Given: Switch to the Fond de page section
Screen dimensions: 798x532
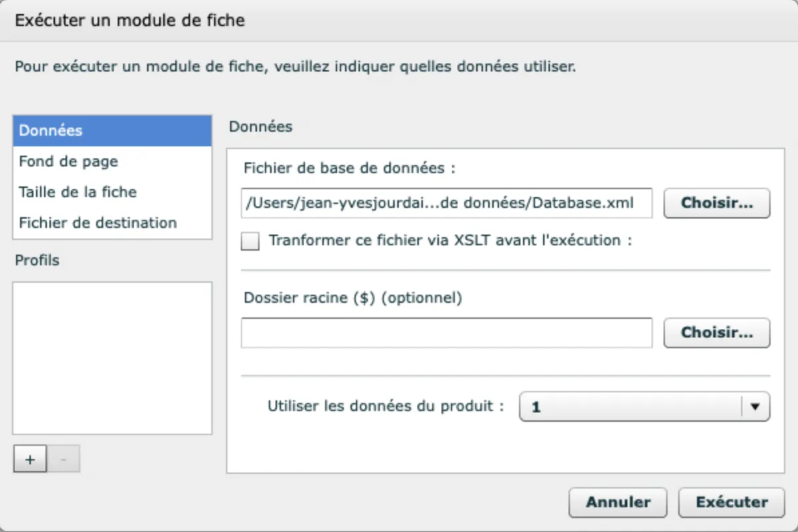Looking at the screenshot, I should (x=68, y=161).
